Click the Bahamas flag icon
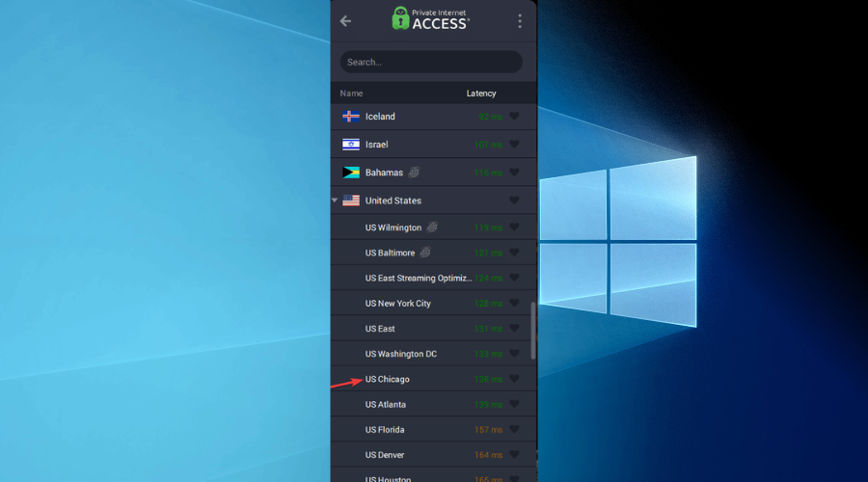 click(351, 173)
